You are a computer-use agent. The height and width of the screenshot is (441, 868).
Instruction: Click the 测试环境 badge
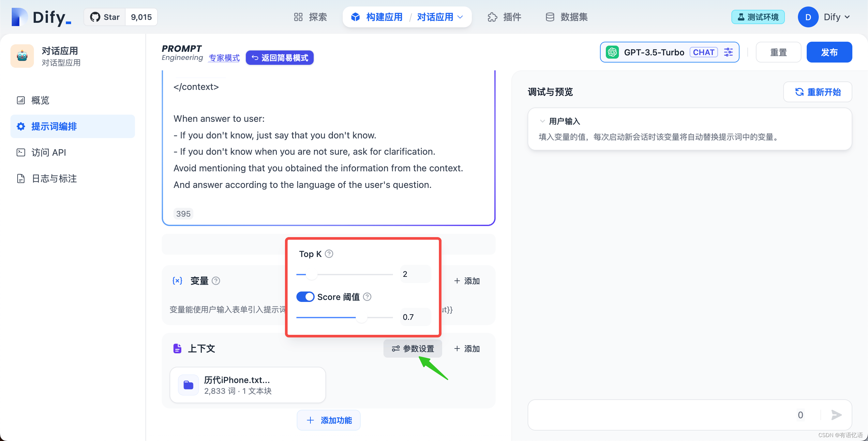758,17
